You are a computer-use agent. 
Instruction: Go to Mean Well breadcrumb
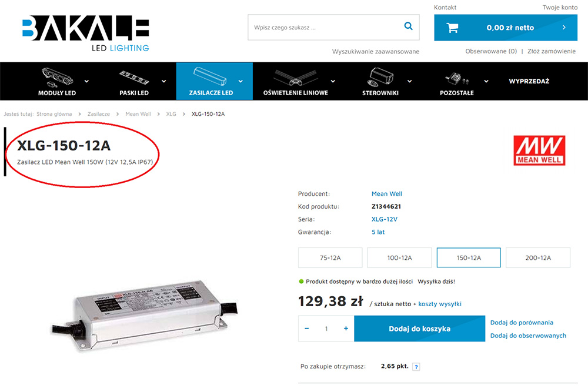click(138, 114)
